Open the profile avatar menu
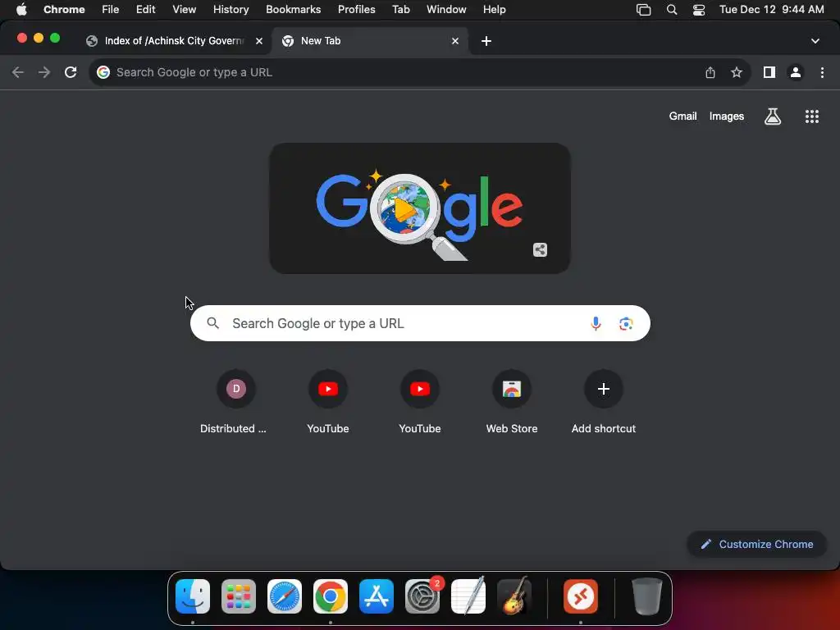 (x=796, y=72)
